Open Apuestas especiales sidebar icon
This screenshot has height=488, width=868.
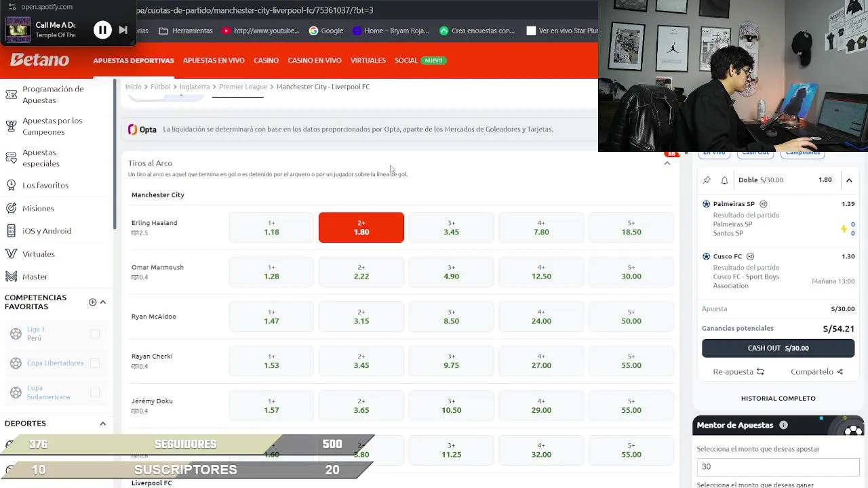click(x=11, y=158)
